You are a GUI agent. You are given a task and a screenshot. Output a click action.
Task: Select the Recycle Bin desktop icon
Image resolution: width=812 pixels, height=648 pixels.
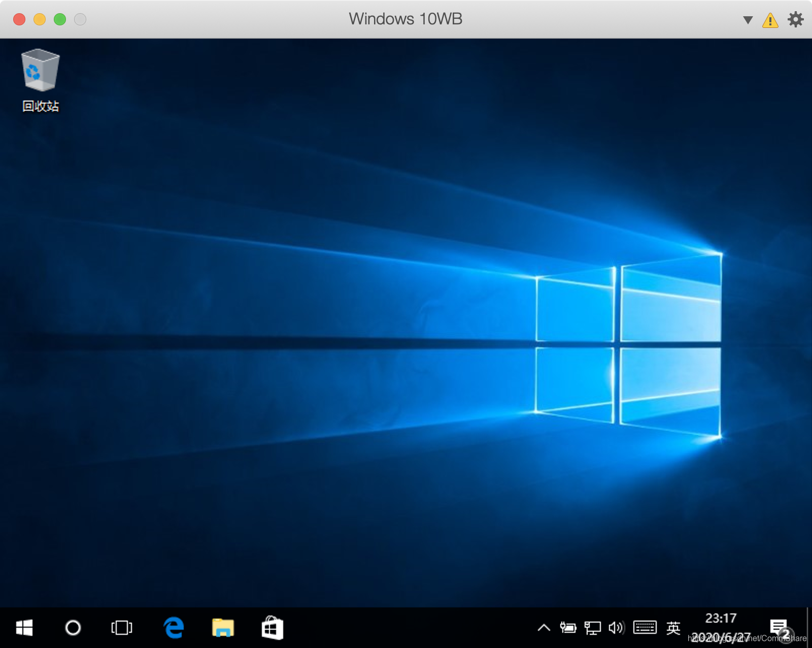41,80
